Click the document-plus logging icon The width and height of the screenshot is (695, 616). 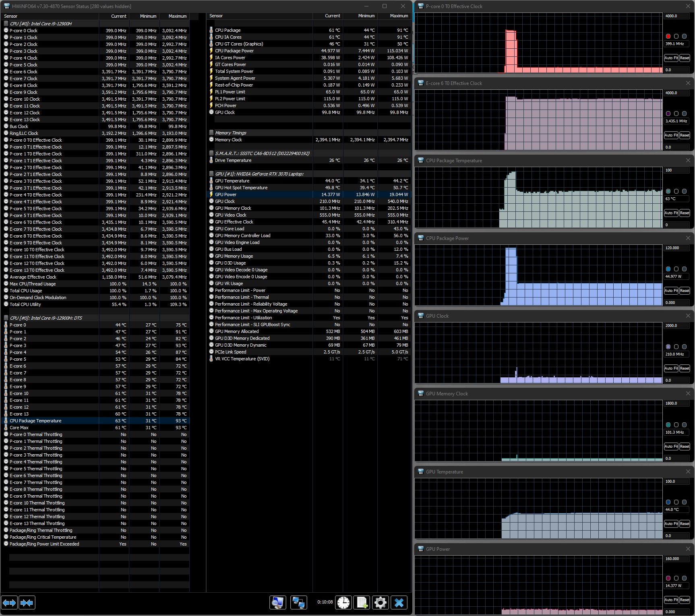362,603
